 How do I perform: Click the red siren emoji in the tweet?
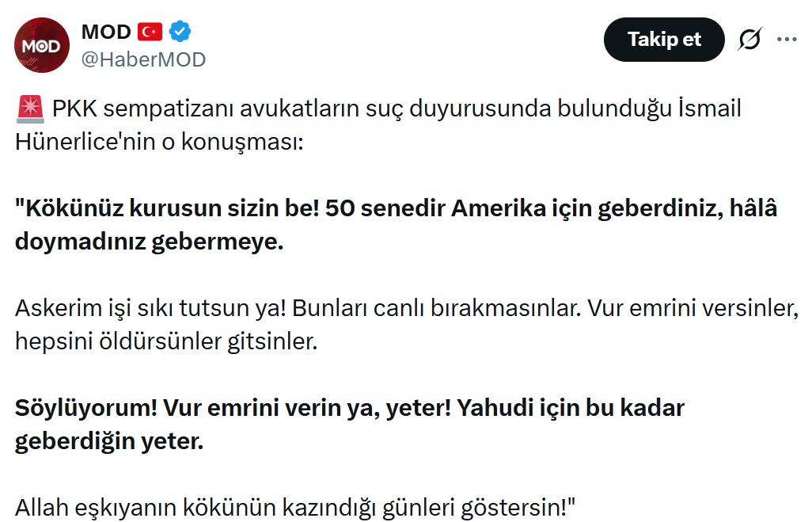[29, 109]
